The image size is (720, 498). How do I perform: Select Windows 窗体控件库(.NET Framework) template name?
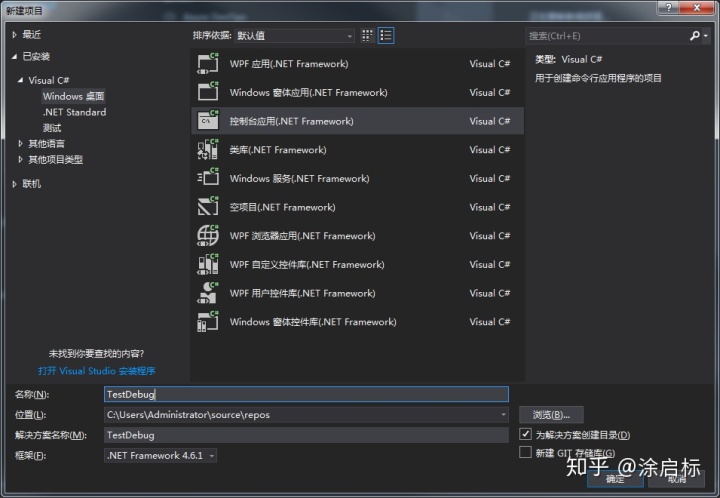click(x=313, y=322)
